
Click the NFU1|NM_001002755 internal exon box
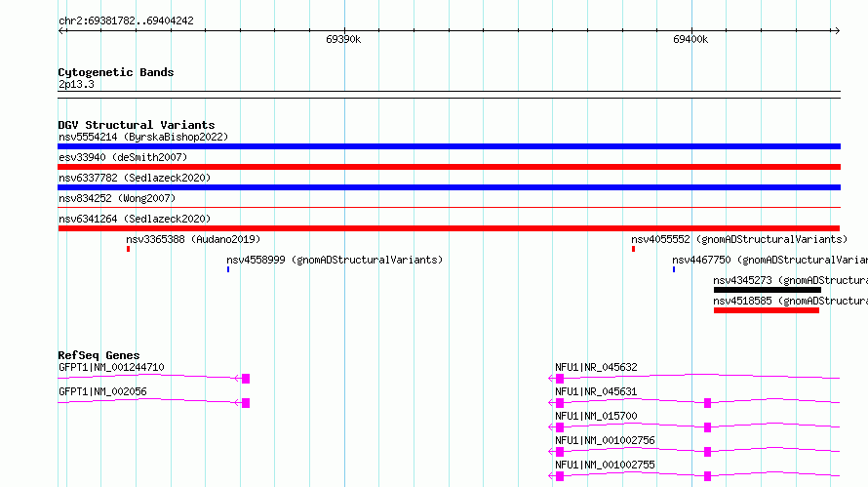pos(707,476)
